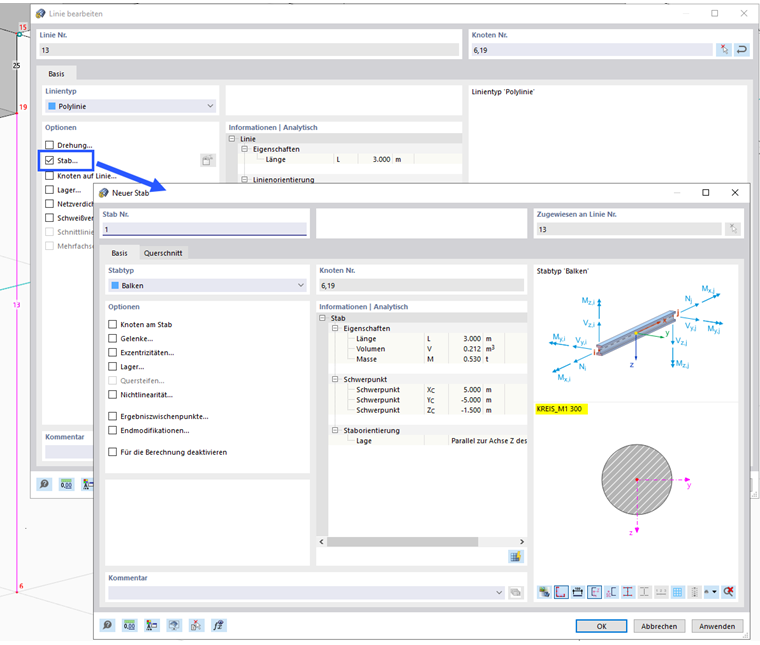Tick the Knoten auf Linie checkbox

[x=49, y=176]
